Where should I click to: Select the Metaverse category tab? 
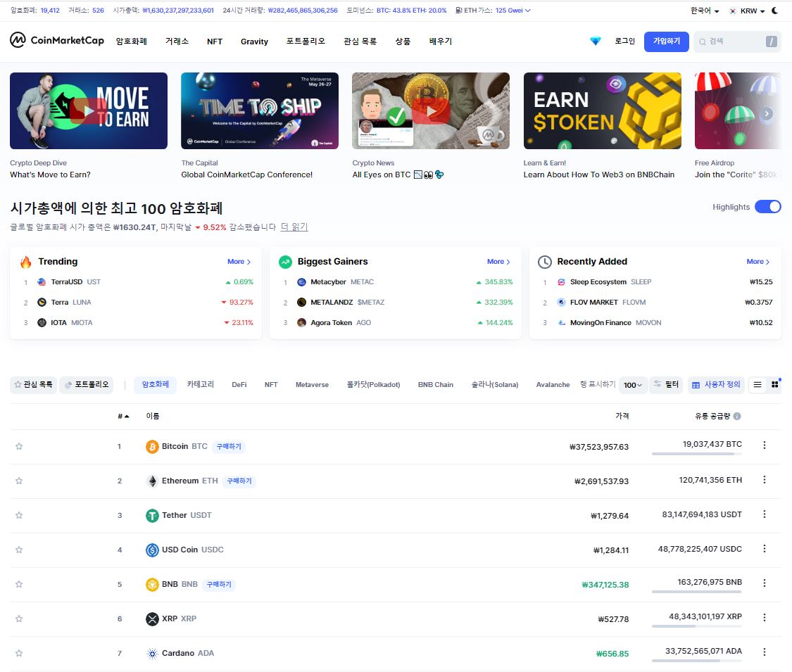tap(312, 385)
